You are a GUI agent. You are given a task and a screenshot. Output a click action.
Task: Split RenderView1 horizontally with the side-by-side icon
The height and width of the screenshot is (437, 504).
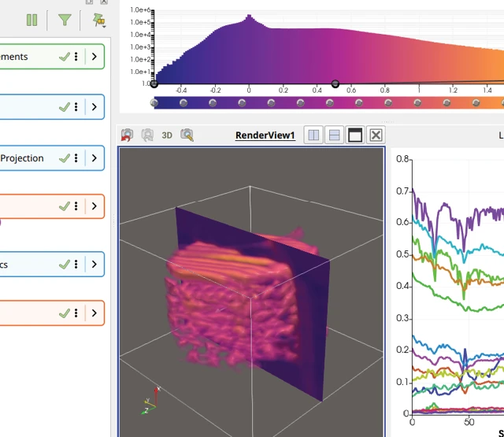(x=313, y=135)
